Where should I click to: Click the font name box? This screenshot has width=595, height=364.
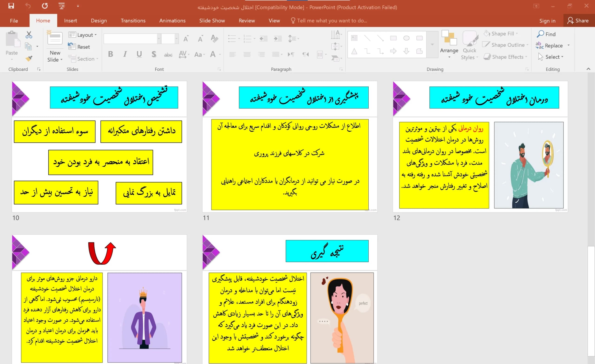pos(130,39)
